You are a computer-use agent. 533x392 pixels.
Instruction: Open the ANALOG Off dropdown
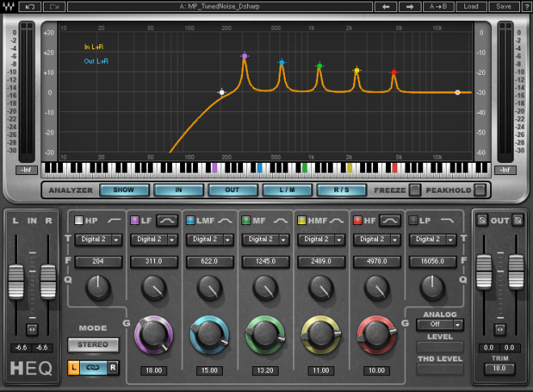click(x=440, y=324)
